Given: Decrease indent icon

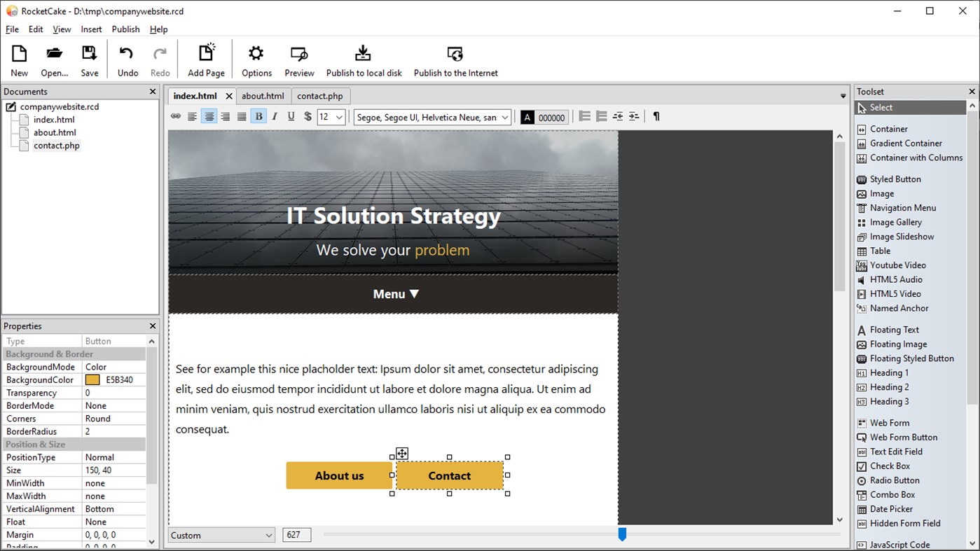Looking at the screenshot, I should 617,117.
